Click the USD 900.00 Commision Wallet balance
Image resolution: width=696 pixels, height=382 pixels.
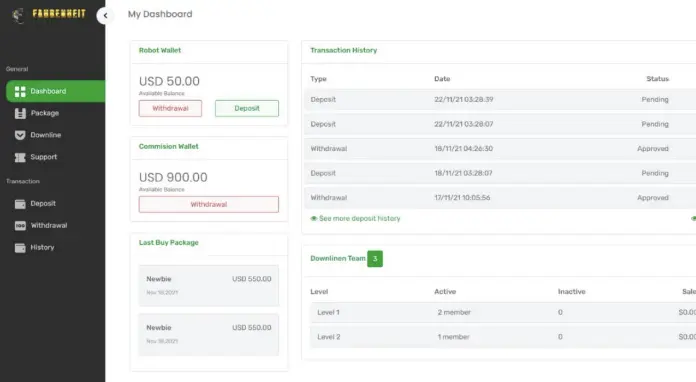tap(173, 177)
